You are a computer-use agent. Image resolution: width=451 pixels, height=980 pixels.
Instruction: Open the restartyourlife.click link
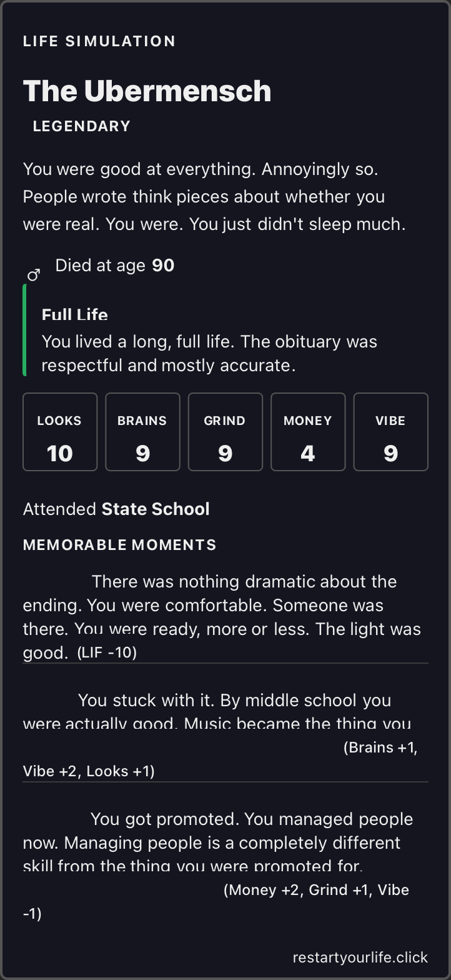360,957
